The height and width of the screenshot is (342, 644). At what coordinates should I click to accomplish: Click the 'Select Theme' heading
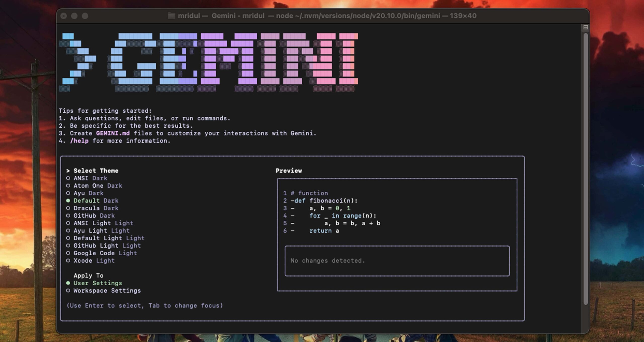point(96,171)
